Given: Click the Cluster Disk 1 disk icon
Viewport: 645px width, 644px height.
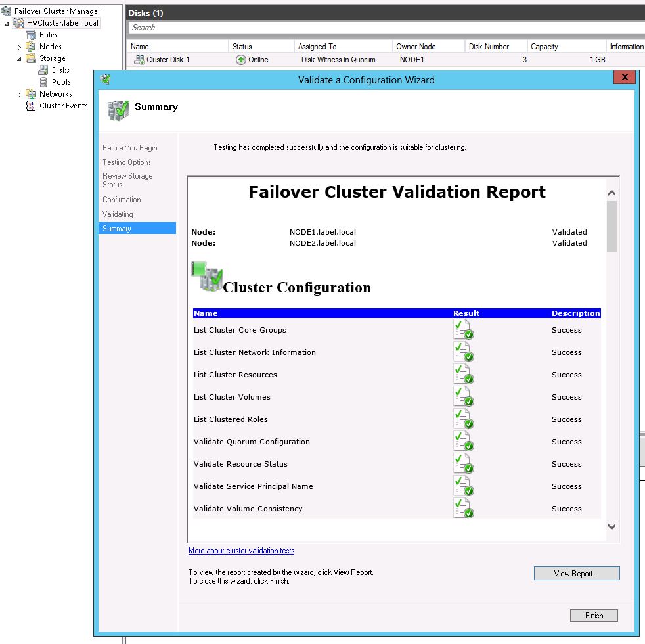Looking at the screenshot, I should click(x=139, y=60).
